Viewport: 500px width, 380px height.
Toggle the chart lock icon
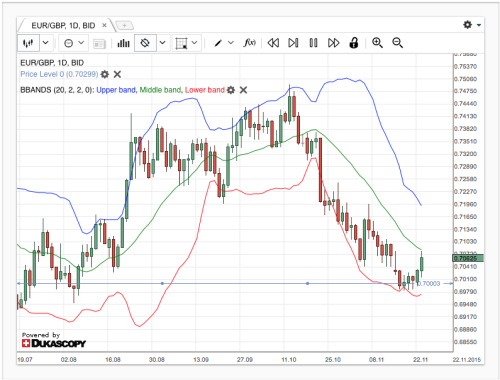[354, 43]
